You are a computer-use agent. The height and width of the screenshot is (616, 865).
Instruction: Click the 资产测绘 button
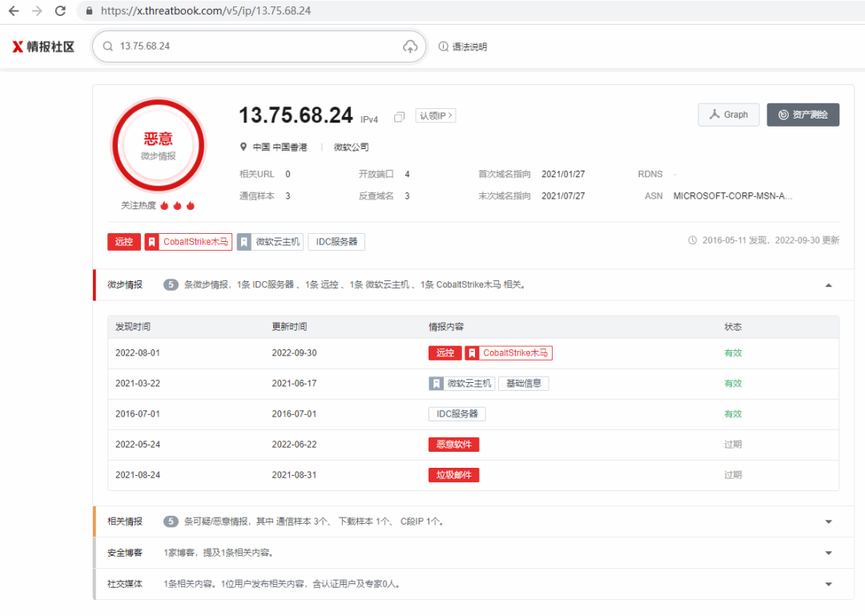(803, 115)
